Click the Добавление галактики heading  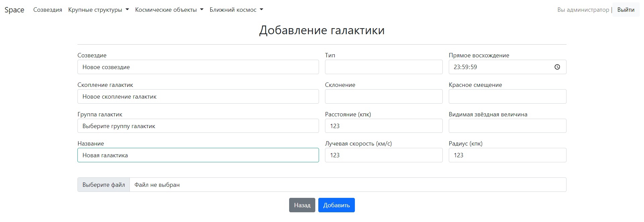coord(322,30)
